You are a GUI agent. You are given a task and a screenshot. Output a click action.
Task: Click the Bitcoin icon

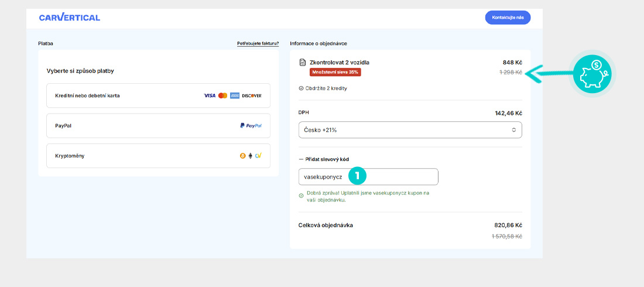click(242, 156)
